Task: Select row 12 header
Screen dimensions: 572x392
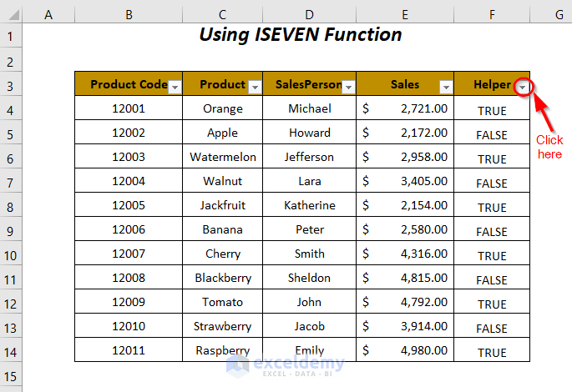Action: pos(11,302)
